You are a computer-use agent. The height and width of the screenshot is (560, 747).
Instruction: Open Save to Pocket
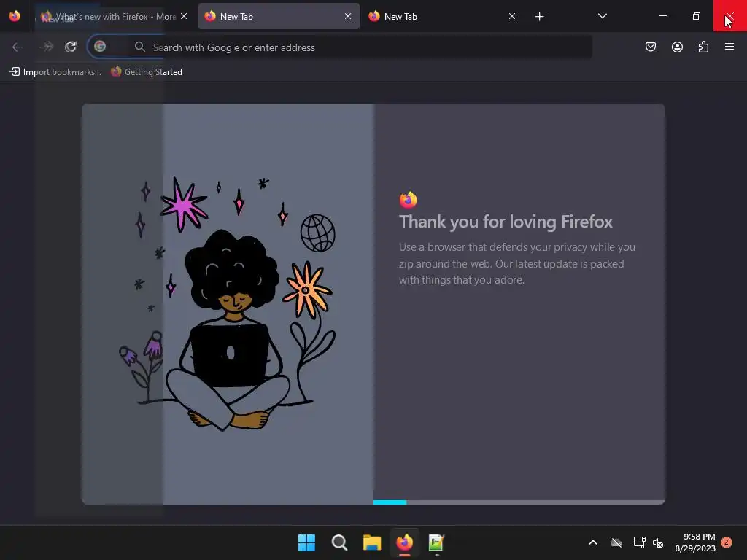click(650, 47)
